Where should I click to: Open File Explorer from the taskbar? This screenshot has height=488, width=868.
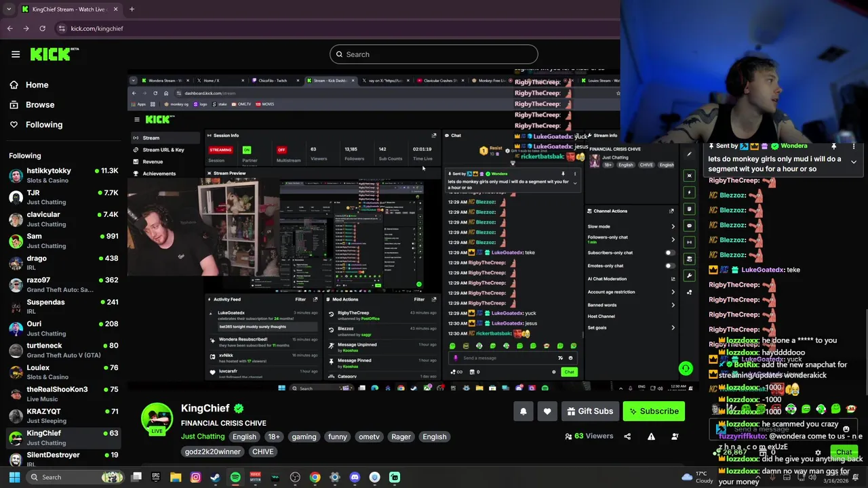pos(176,477)
